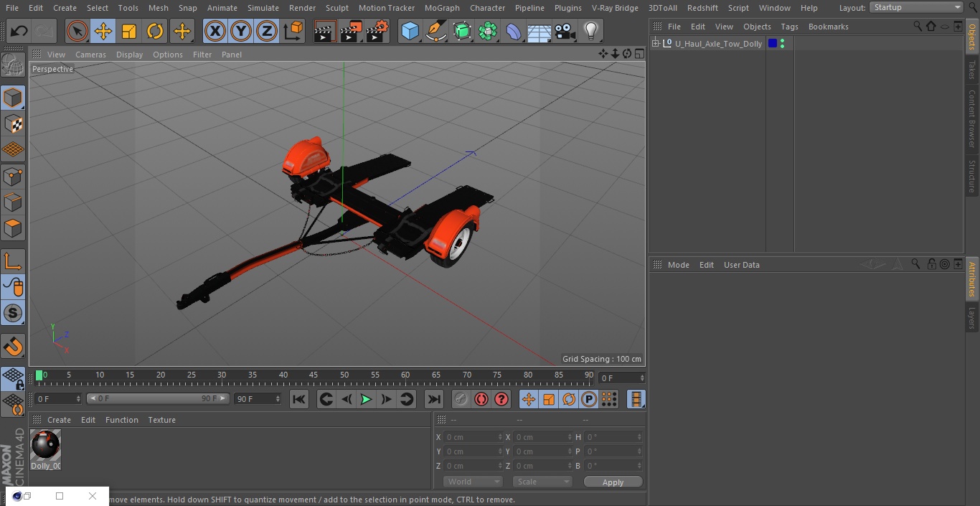The image size is (980, 506).
Task: Toggle Z axis lock
Action: coord(267,31)
